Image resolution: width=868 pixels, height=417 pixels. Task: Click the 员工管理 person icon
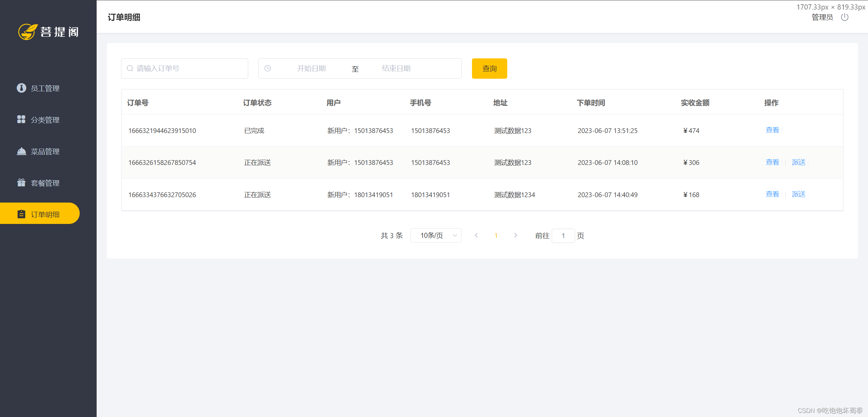(x=21, y=88)
